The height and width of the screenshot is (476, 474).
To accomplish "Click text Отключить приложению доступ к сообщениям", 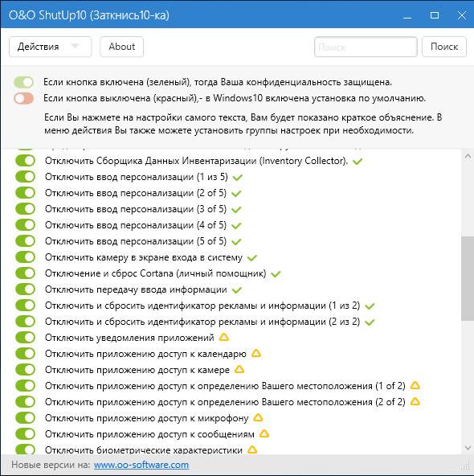I will pos(149,434).
